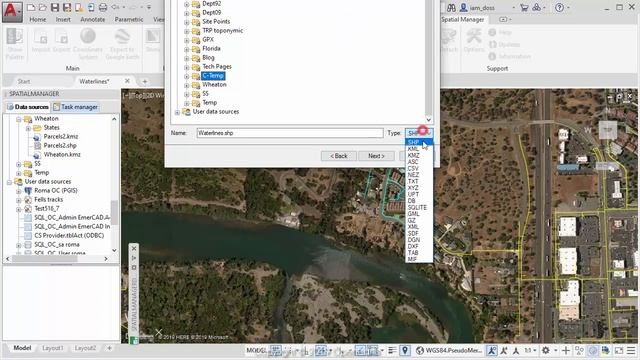640x360 pixels.
Task: Open the Type combo box in dialog
Action: (419, 133)
